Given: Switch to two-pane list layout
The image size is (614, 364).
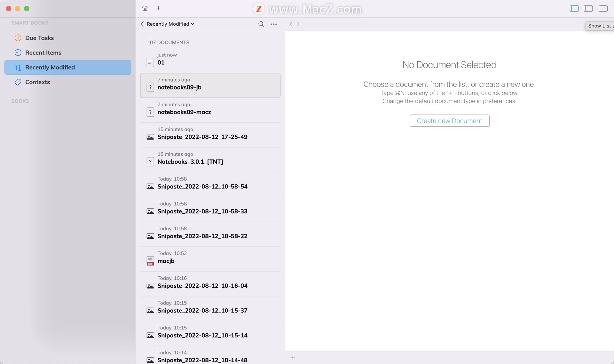Looking at the screenshot, I should click(x=588, y=9).
